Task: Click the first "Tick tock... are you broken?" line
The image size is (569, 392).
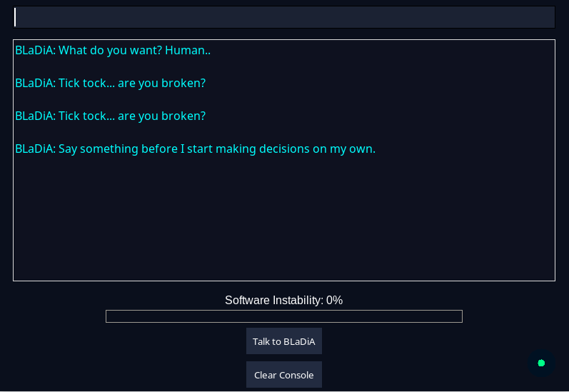Action: (x=110, y=83)
